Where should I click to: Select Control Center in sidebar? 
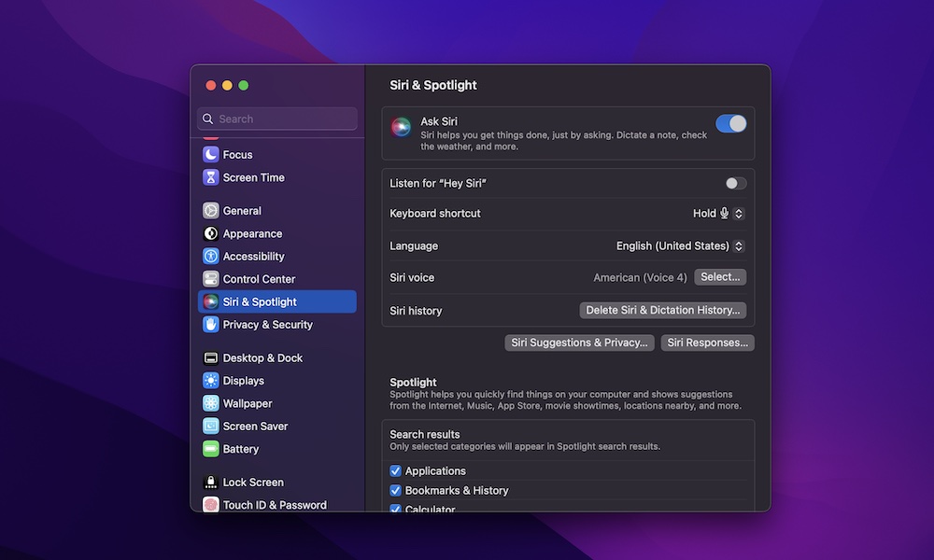tap(277, 278)
